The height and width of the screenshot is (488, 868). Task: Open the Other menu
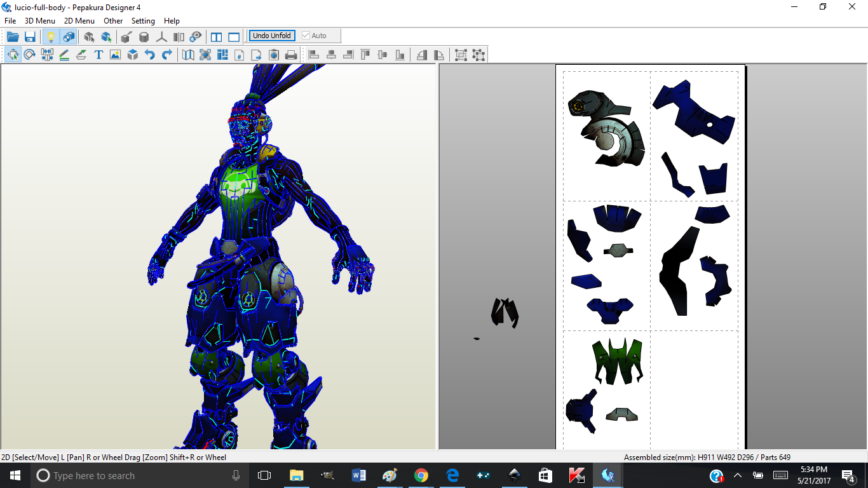pyautogui.click(x=113, y=21)
